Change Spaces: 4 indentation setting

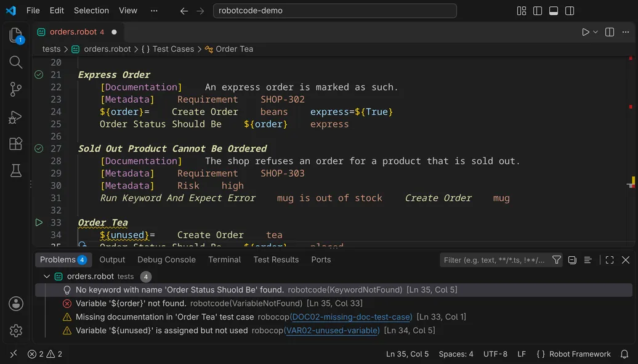tap(456, 354)
